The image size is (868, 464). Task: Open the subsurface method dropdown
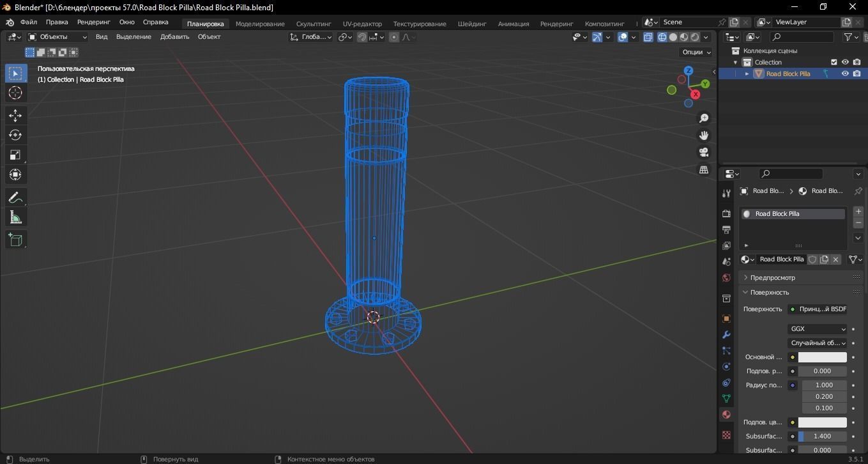(817, 343)
